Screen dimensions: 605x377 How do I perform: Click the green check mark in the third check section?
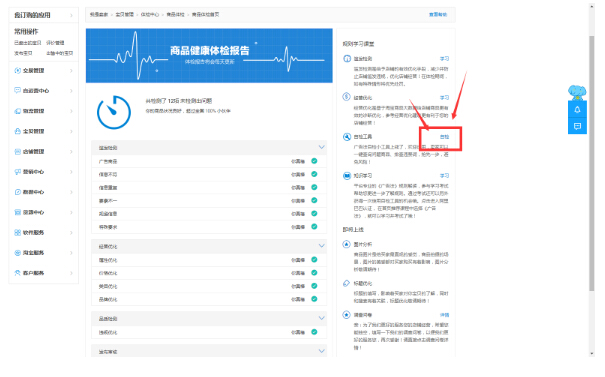point(314,332)
